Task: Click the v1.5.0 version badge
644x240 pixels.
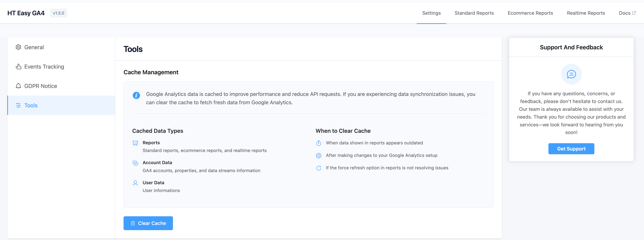Action: (58, 13)
